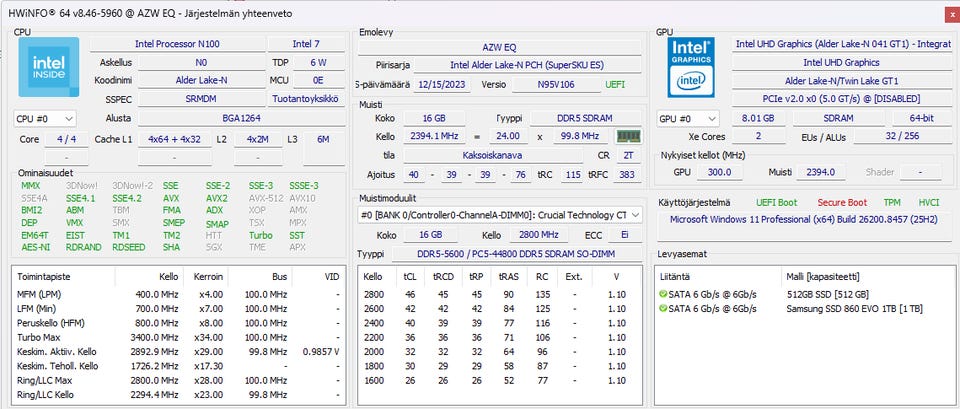Click the HVCI label
Viewport: 960px width, 409px height.
(x=928, y=203)
